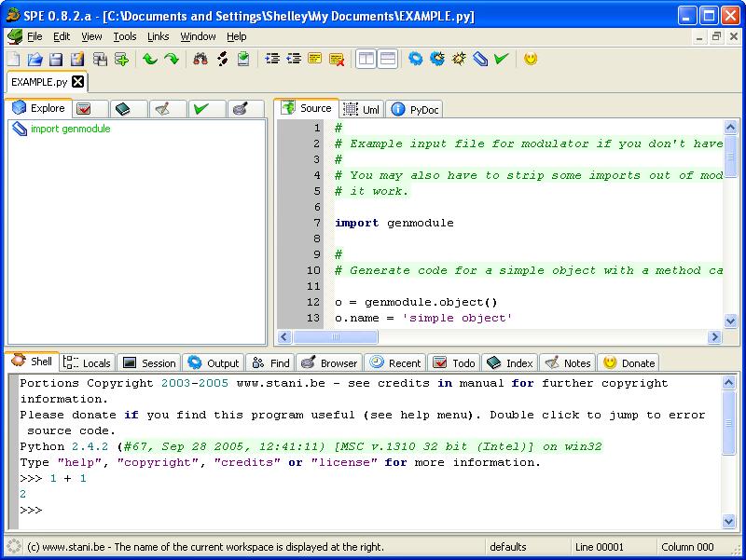The image size is (746, 560).
Task: Undo with the green left-curved arrow
Action: coord(150,59)
